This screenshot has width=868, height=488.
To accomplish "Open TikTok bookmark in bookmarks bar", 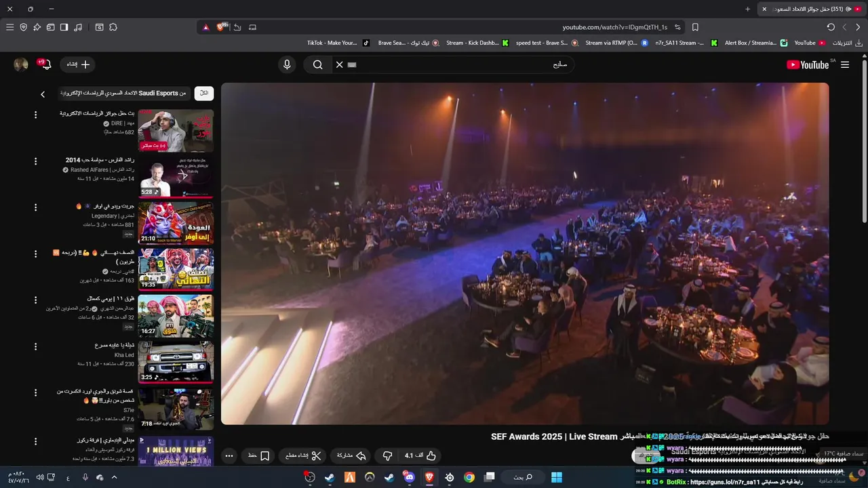I will coord(338,43).
